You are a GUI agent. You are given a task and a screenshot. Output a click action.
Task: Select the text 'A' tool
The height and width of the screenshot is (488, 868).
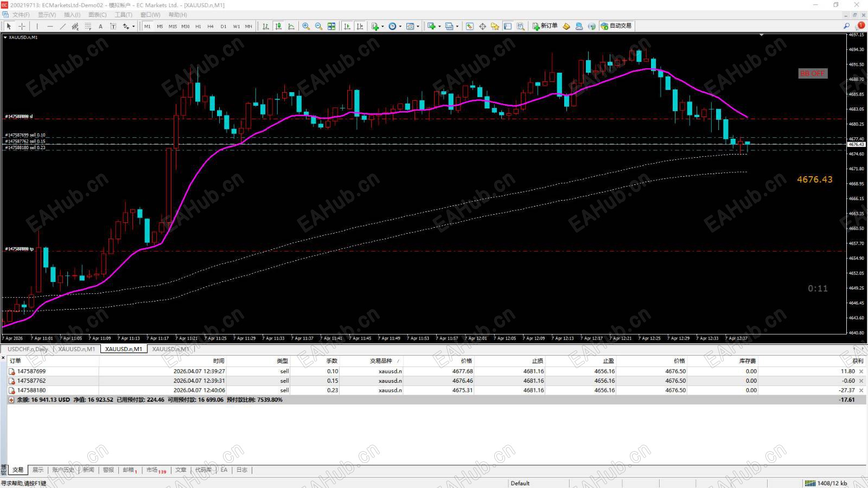click(x=100, y=26)
